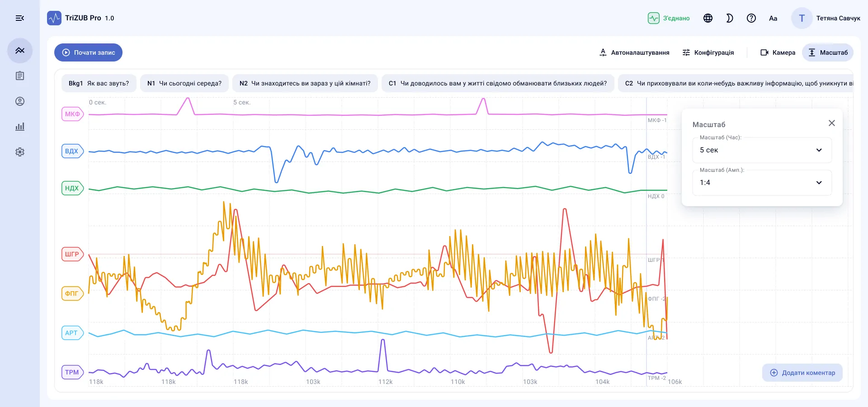The image size is (868, 407).
Task: Expand the time scale 5 сек dropdown
Action: point(762,150)
